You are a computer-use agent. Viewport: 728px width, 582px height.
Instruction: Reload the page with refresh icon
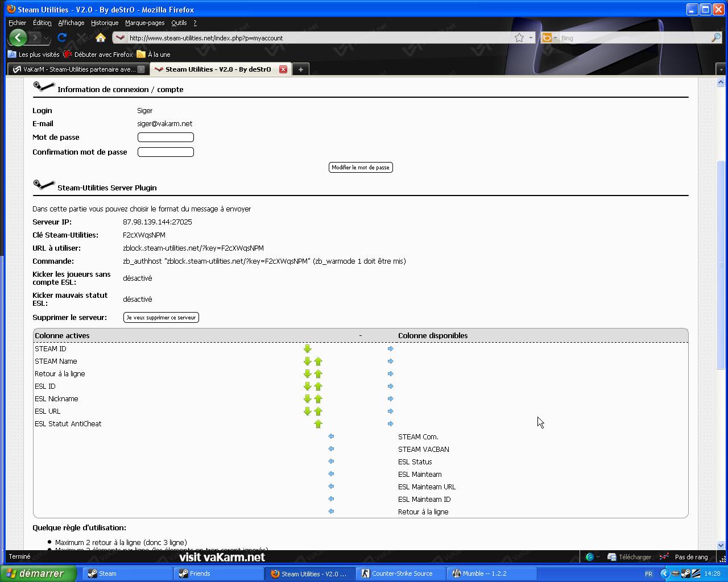tap(62, 38)
